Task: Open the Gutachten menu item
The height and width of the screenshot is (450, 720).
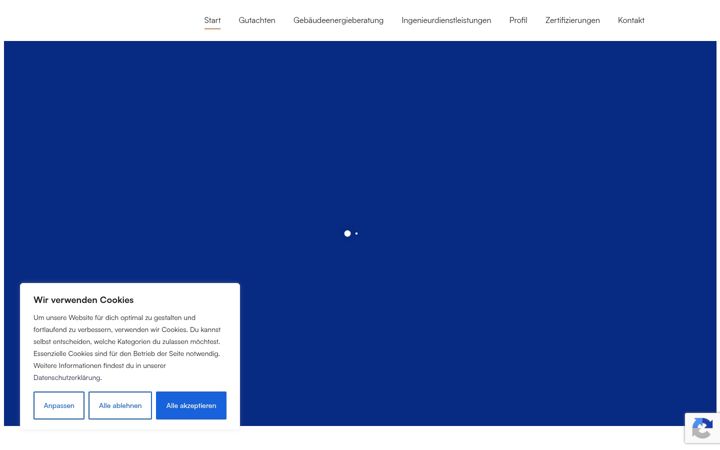Action: (x=257, y=20)
